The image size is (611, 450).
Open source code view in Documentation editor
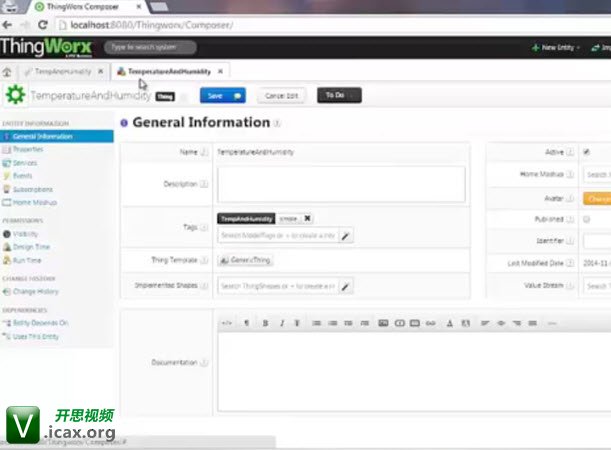[226, 323]
